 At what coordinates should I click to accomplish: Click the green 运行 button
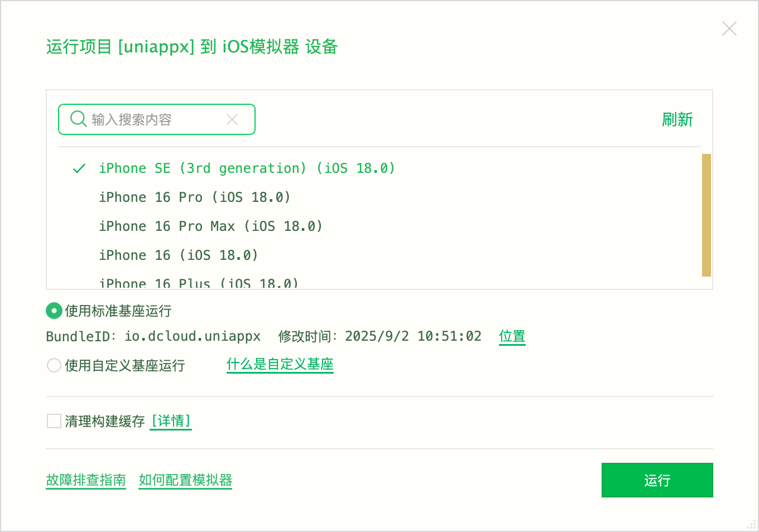pyautogui.click(x=657, y=480)
